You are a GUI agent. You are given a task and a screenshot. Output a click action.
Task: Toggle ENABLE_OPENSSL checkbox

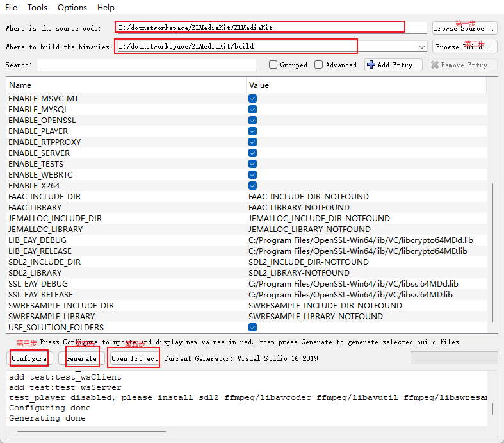253,121
